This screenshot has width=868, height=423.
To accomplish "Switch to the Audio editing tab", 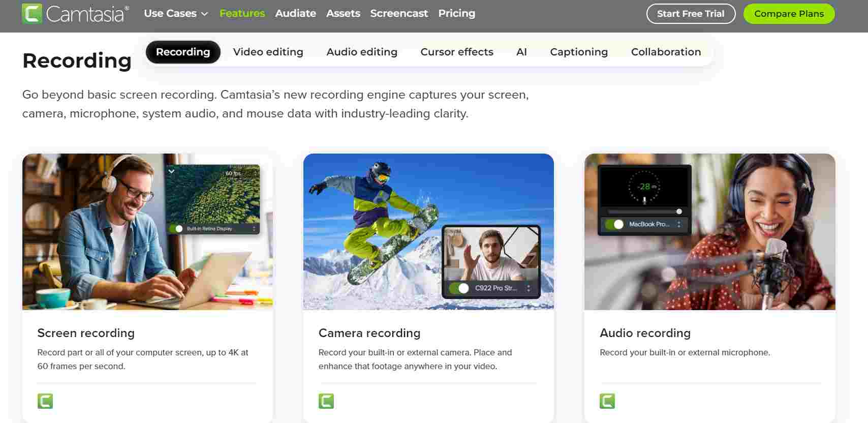I will (x=362, y=52).
